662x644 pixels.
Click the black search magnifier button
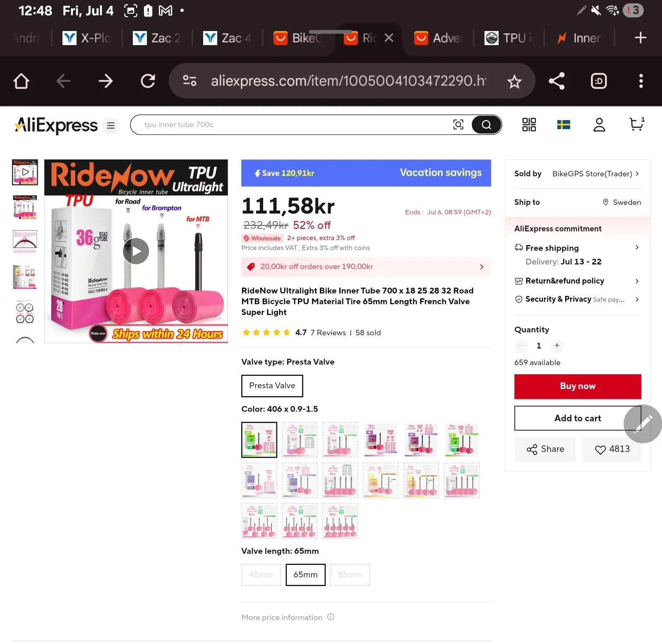coord(486,125)
